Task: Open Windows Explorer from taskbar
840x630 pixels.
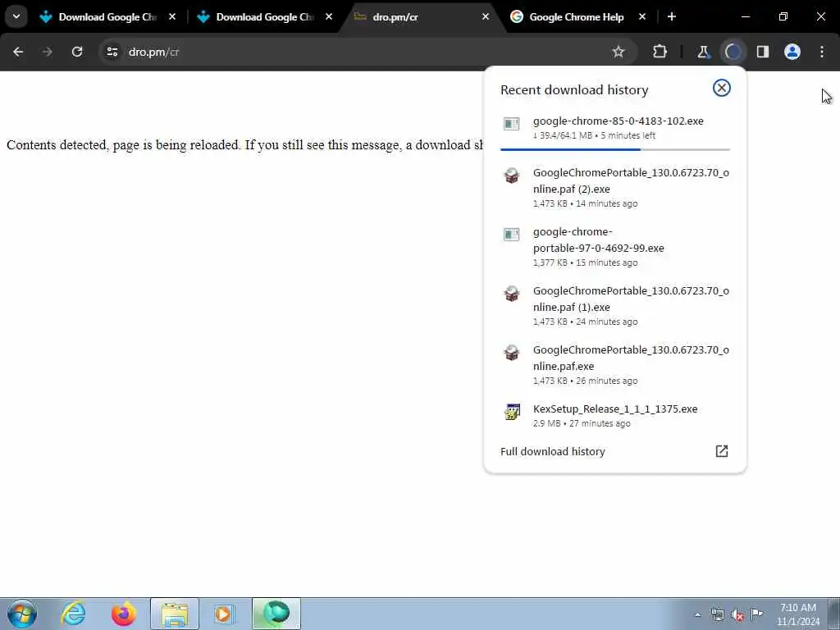Action: tap(175, 614)
